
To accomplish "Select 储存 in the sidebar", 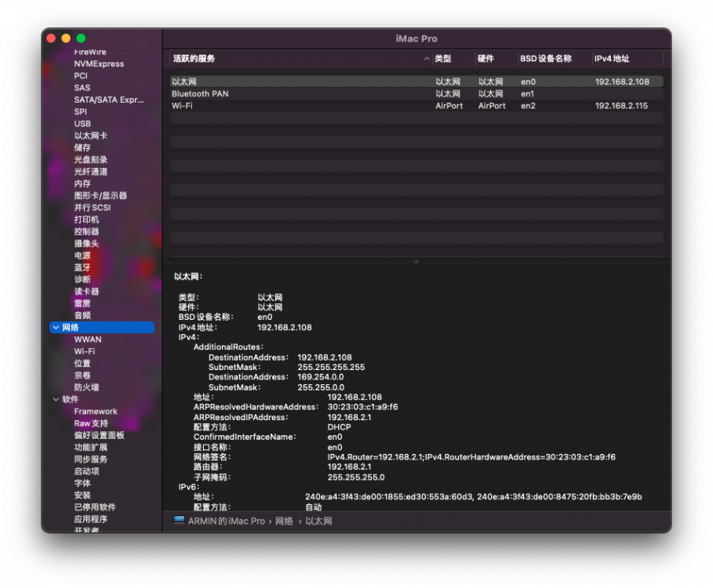I will [x=82, y=147].
